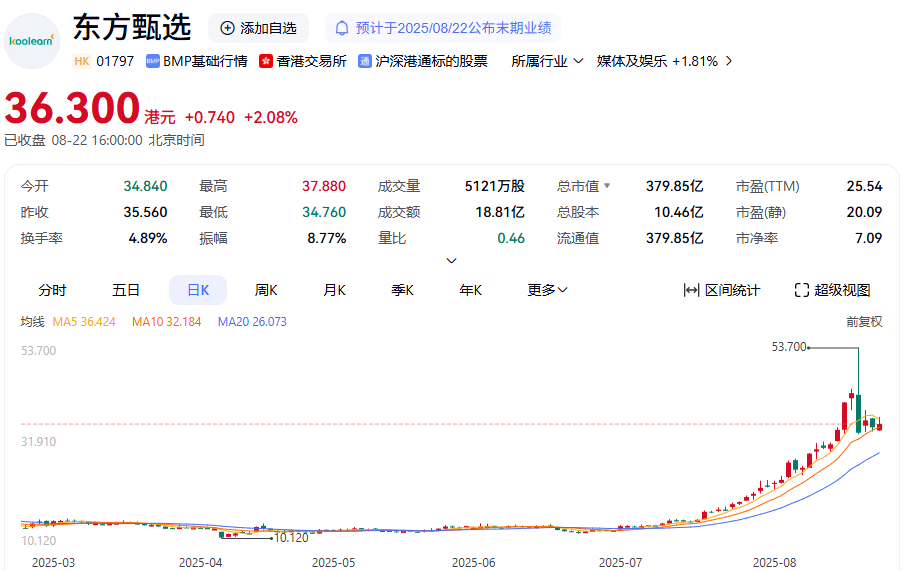Image resolution: width=906 pixels, height=571 pixels.
Task: Expand more stock data with chevron
Action: point(451,260)
